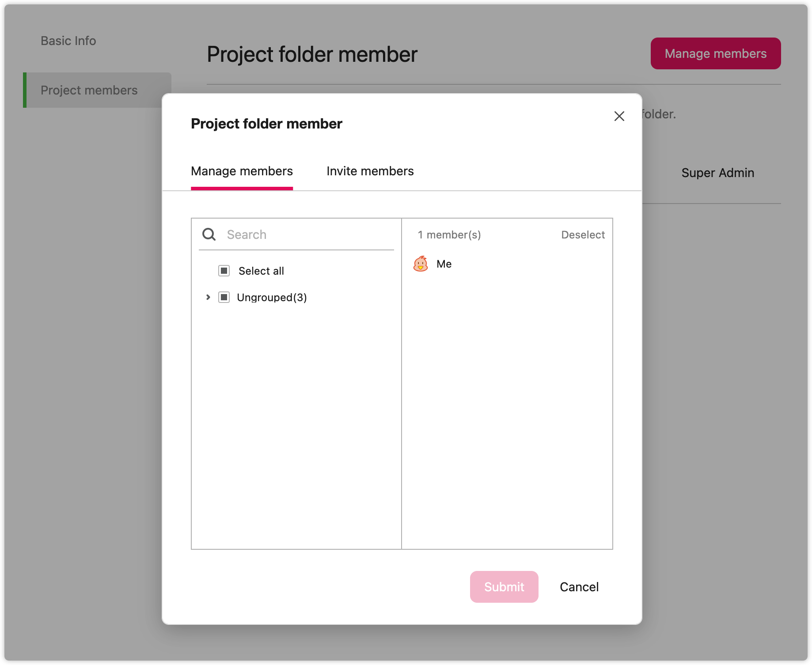Close the Project folder member dialog
The width and height of the screenshot is (812, 665).
[619, 116]
